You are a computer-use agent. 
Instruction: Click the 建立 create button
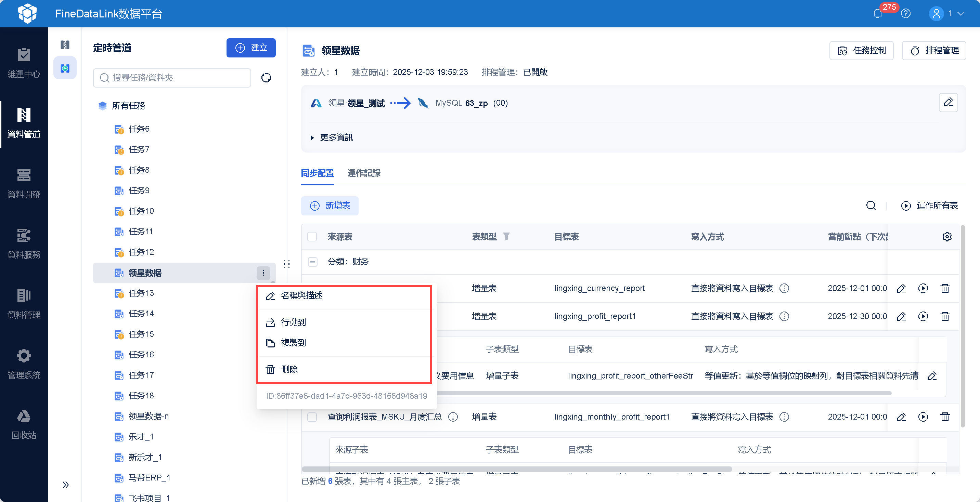pos(251,48)
